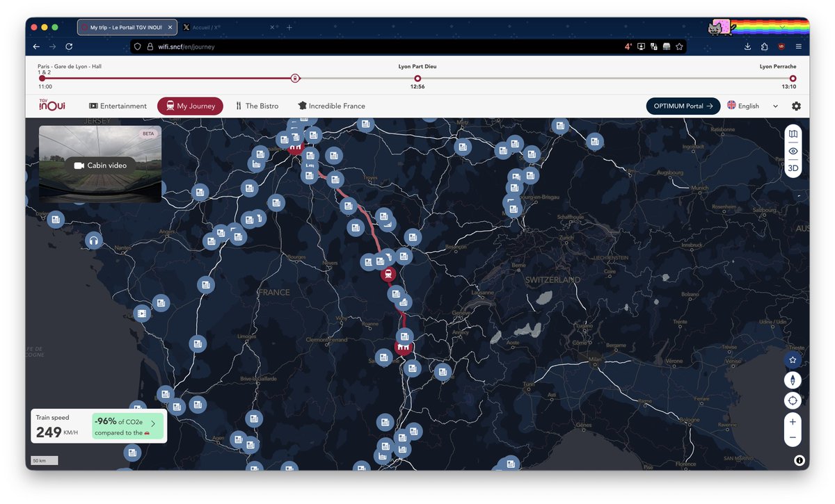
Task: Select the Lyon Part Dieu stop on timeline
Action: pos(417,79)
